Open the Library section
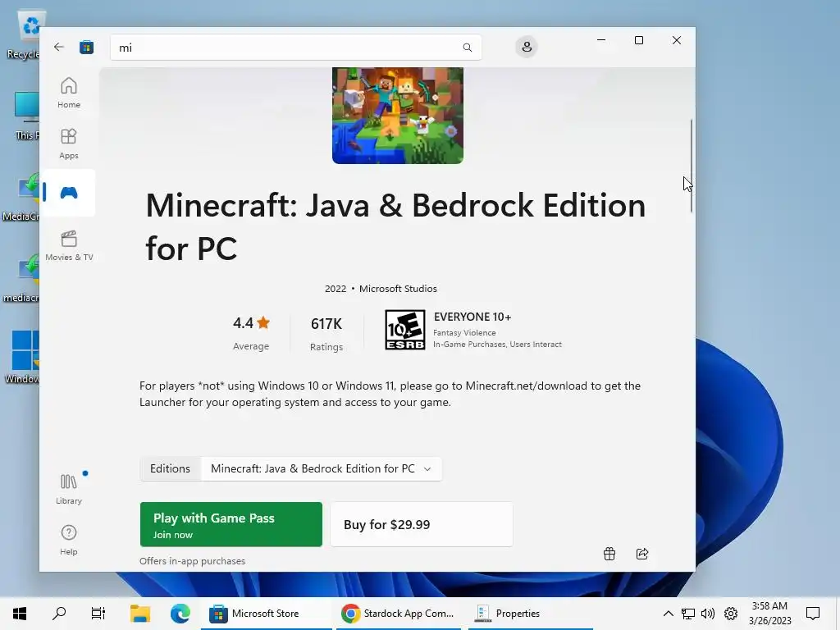The width and height of the screenshot is (840, 630). (x=69, y=489)
